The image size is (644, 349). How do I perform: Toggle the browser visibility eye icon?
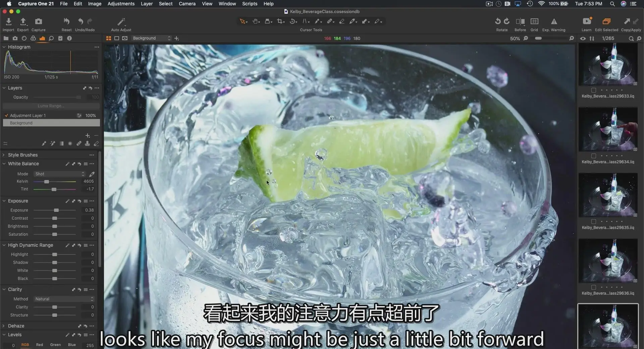tap(583, 39)
